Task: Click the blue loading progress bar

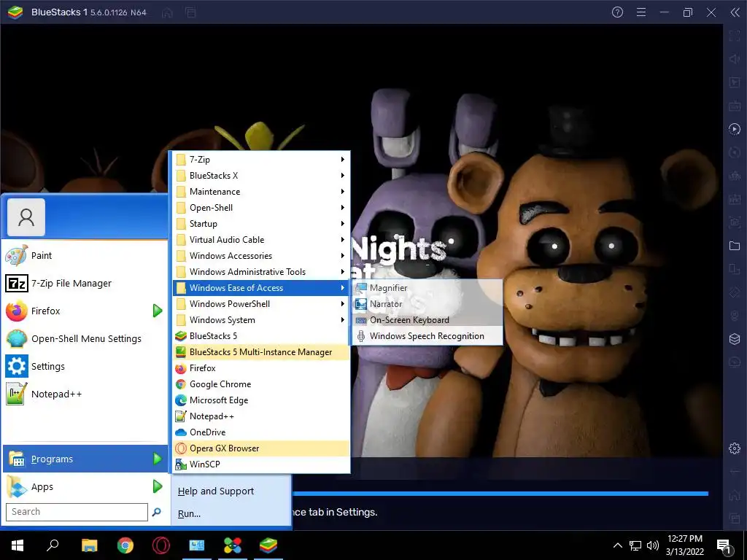Action: click(500, 494)
